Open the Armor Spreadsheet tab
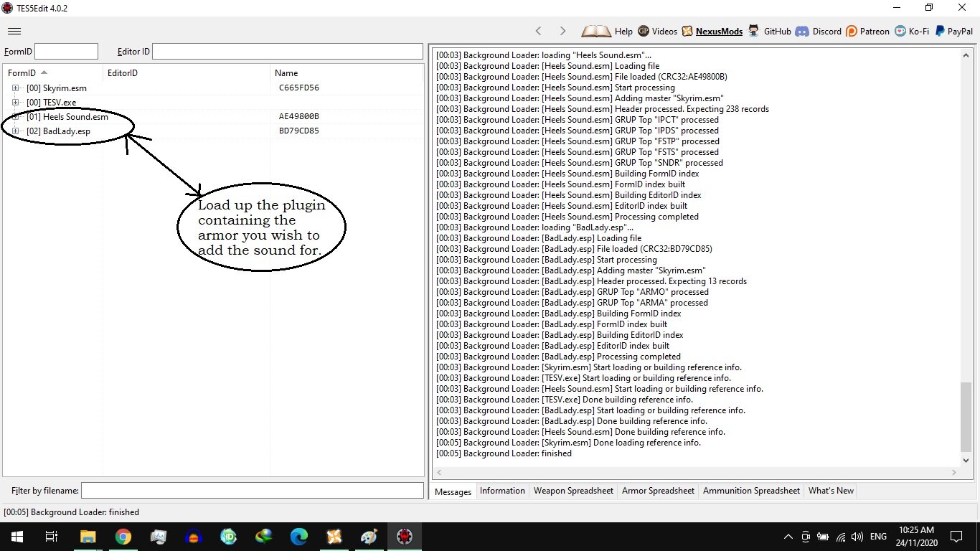980x551 pixels. [x=658, y=491]
